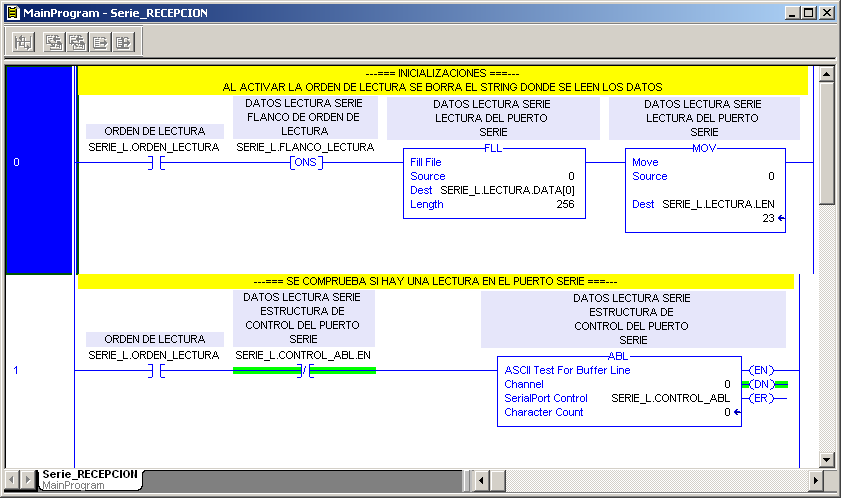Click MOV destination live value 23
The width and height of the screenshot is (841, 498).
pyautogui.click(x=769, y=218)
